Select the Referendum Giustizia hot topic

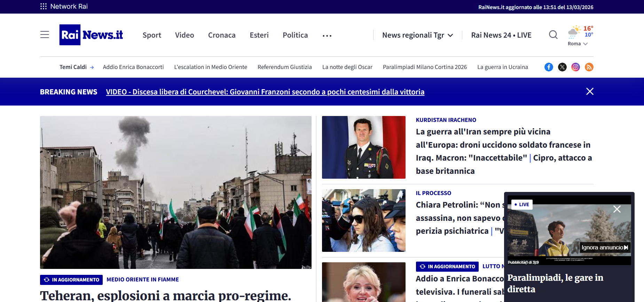click(x=284, y=67)
